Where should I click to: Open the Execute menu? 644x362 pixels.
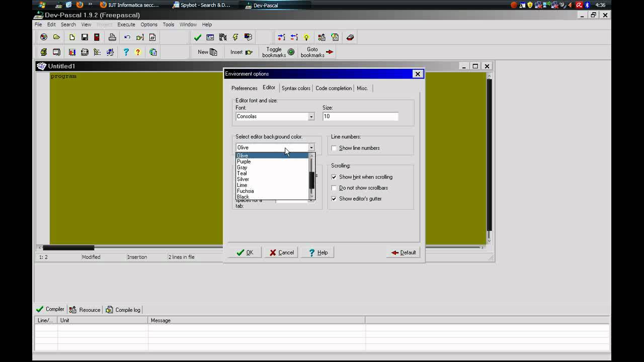click(x=126, y=24)
